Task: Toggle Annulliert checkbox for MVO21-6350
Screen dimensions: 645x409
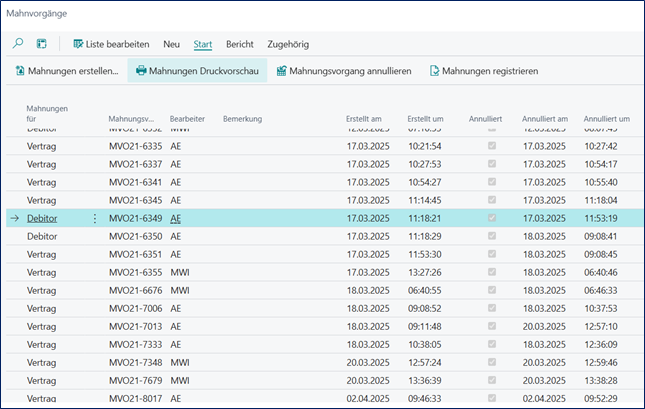Action: [492, 236]
